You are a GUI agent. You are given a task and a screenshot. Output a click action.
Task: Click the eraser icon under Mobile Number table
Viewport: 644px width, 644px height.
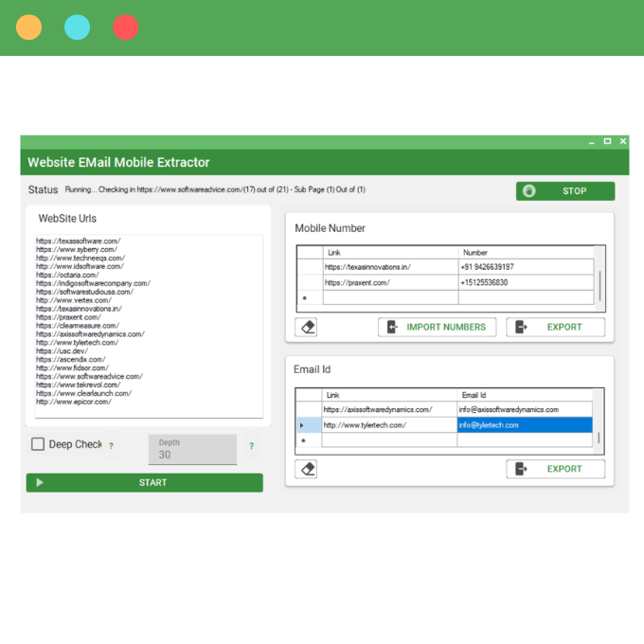pos(306,328)
